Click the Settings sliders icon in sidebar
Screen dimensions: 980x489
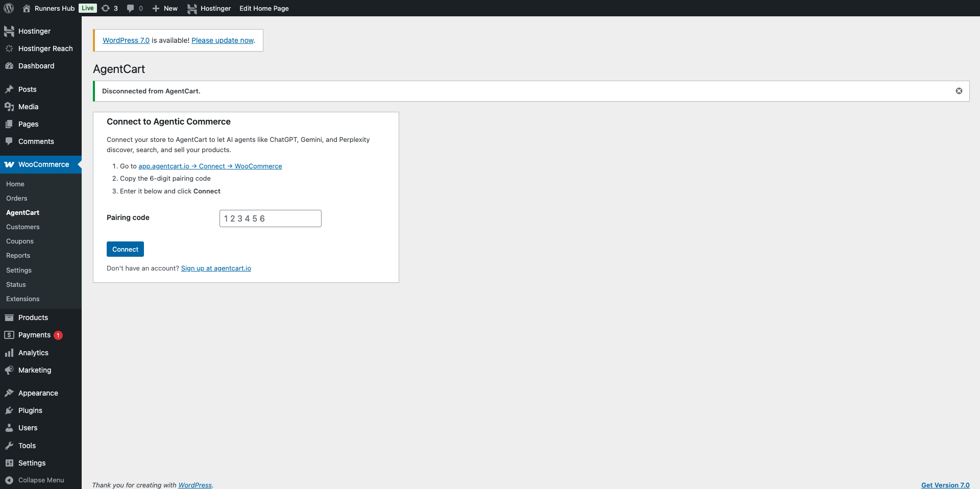point(9,463)
